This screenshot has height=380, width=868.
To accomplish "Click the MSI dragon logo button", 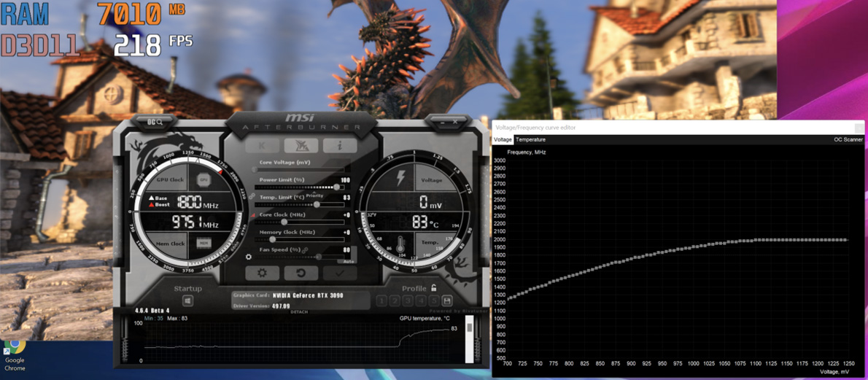I will click(x=301, y=146).
